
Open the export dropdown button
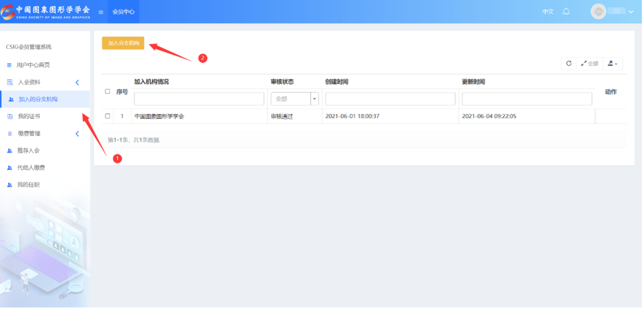pos(612,63)
